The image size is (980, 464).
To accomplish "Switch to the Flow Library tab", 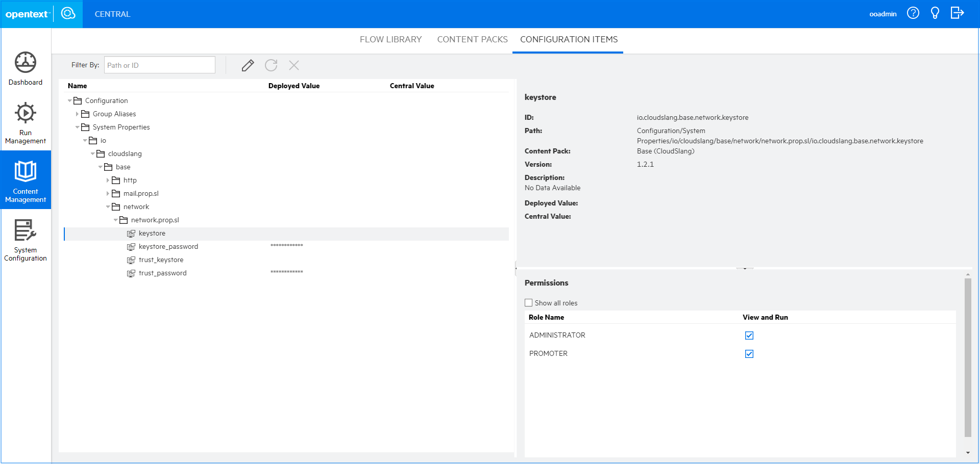I will click(x=390, y=39).
